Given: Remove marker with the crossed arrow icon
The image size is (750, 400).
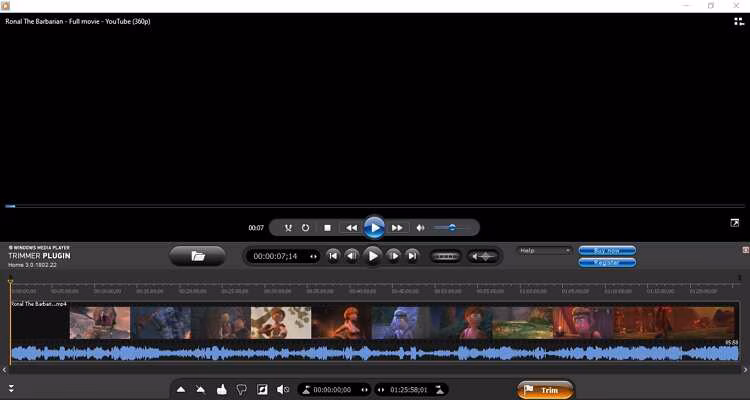Looking at the screenshot, I should click(x=200, y=389).
